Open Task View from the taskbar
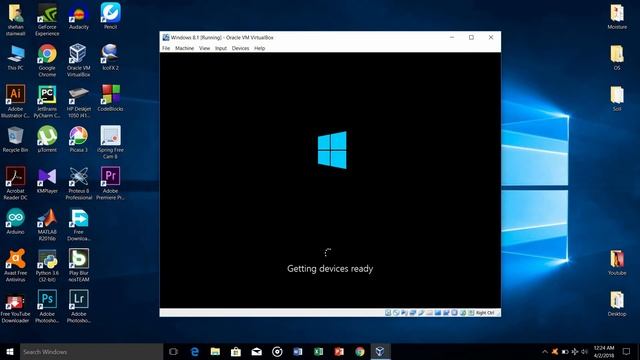This screenshot has width=640, height=360. [173, 351]
